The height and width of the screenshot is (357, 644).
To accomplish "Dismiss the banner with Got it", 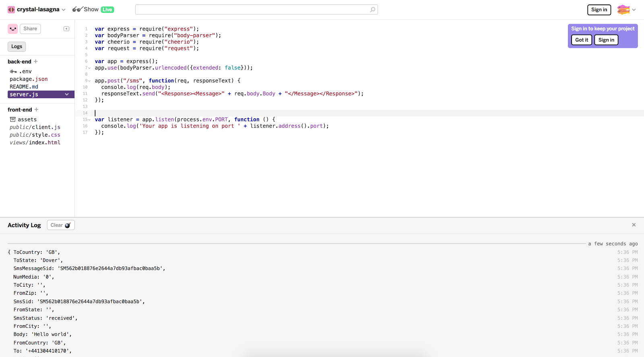I will (581, 40).
